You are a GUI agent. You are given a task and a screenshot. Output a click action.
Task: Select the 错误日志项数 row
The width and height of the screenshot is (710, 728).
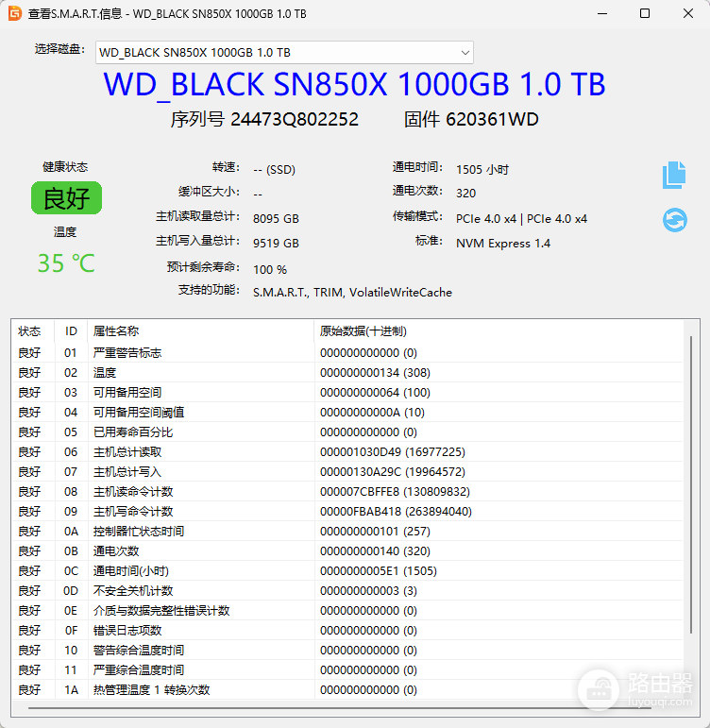[x=347, y=631]
